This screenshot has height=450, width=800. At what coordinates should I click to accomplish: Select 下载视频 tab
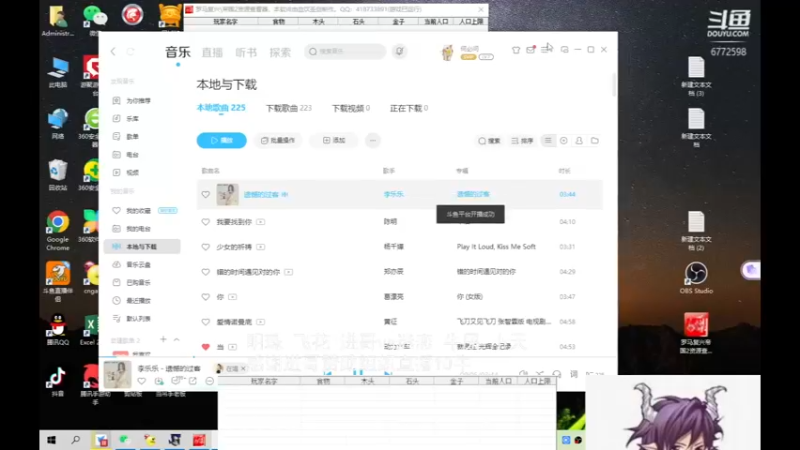pos(351,108)
